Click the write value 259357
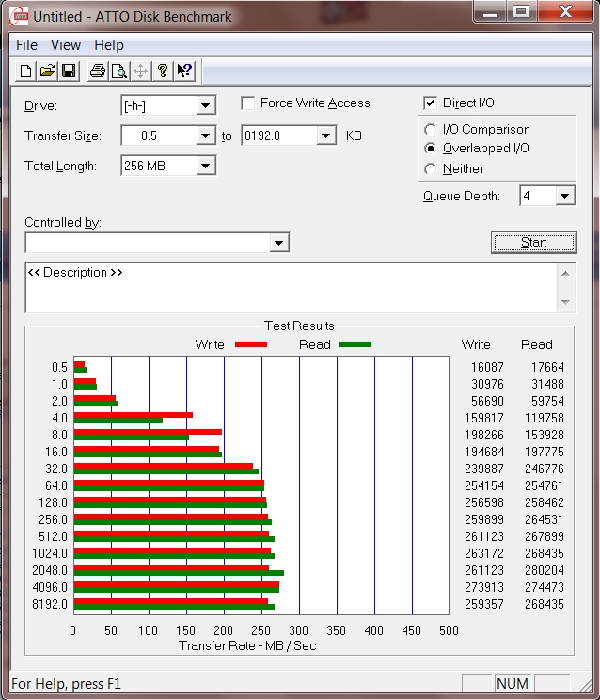The width and height of the screenshot is (600, 700). tap(484, 604)
